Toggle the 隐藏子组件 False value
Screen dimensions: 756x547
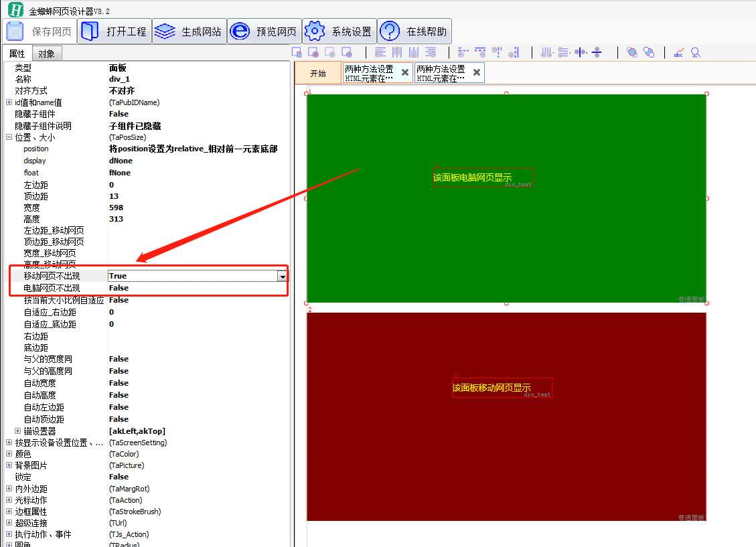coord(119,114)
